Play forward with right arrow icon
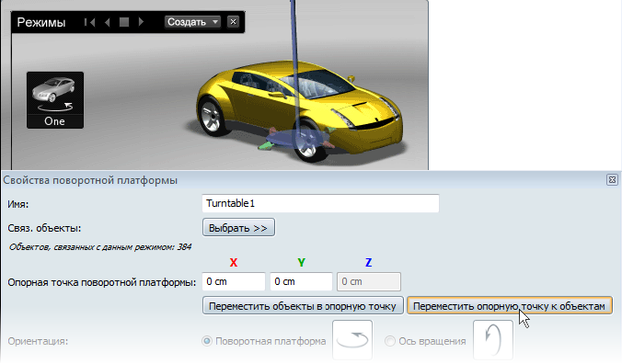Viewport: 622px width, 364px height. pyautogui.click(x=141, y=22)
